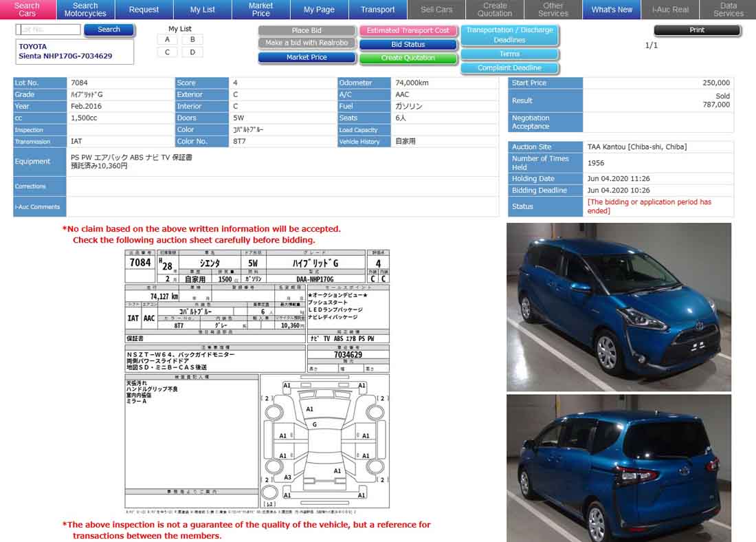Focus the Lot No. search field
756x542 pixels.
48,30
